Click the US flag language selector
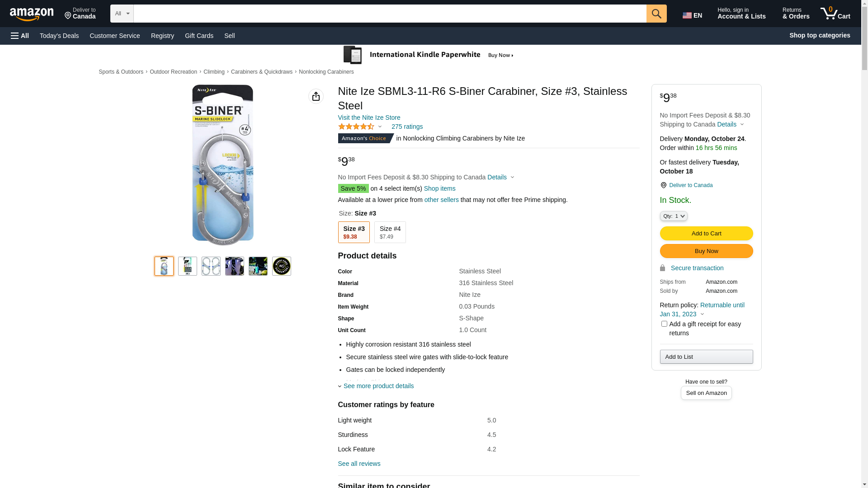Image resolution: width=868 pixels, height=488 pixels. [692, 15]
